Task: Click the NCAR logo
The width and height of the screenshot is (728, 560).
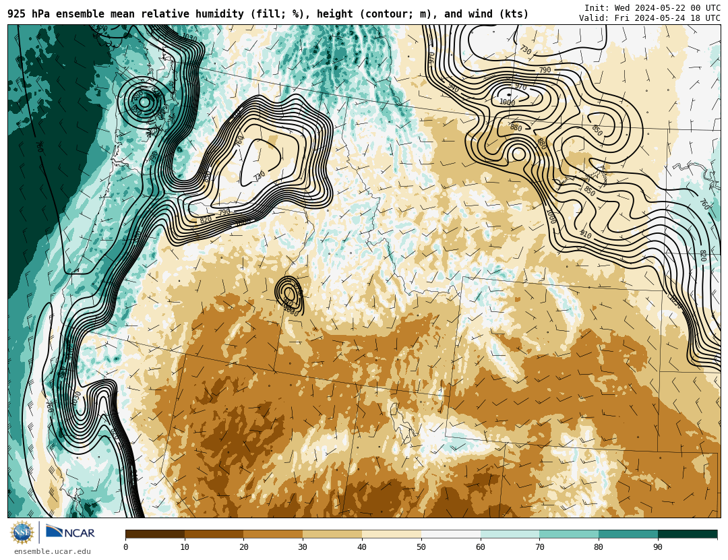Action: tap(71, 532)
